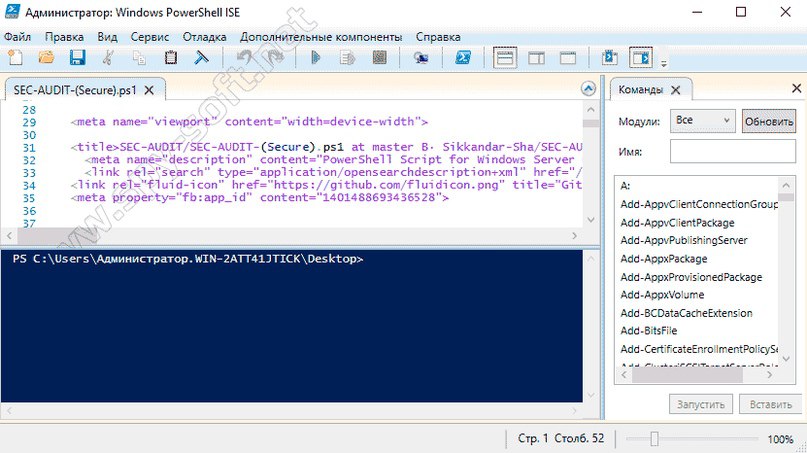Select Add-BitsFile command
The image size is (807, 453).
(648, 331)
